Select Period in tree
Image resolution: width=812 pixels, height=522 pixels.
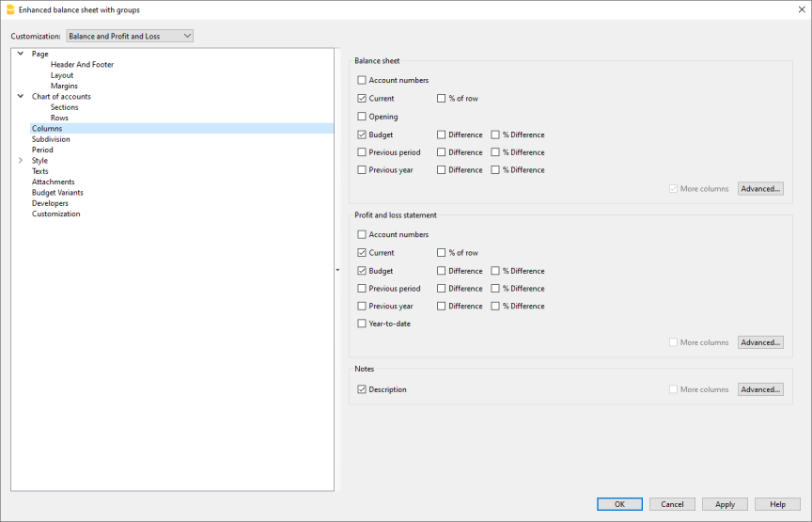click(x=42, y=150)
